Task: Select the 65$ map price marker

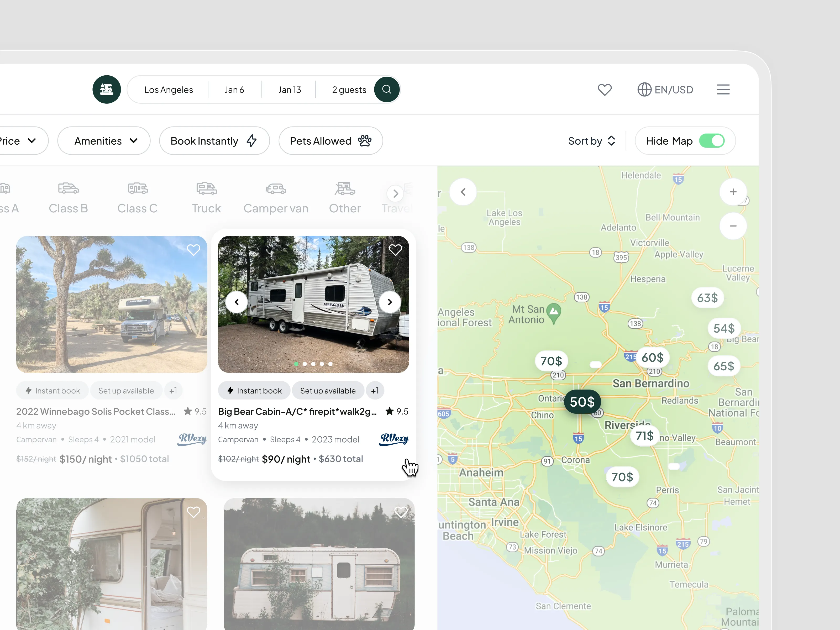Action: click(724, 366)
